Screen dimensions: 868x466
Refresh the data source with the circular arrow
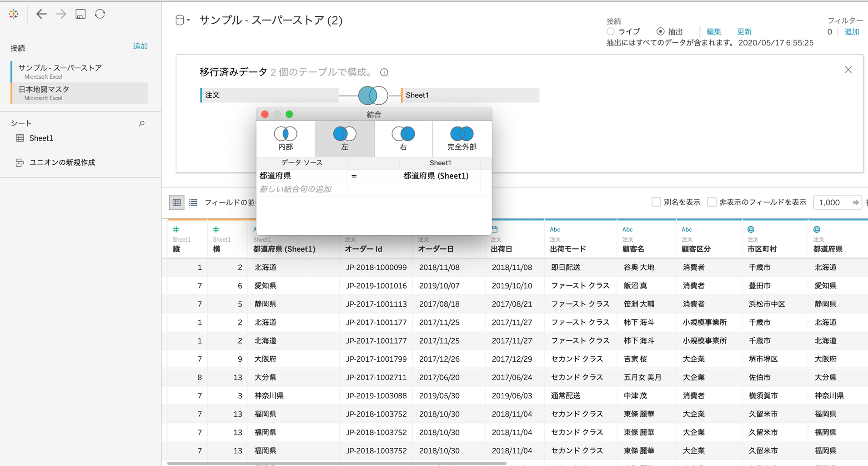(x=100, y=14)
